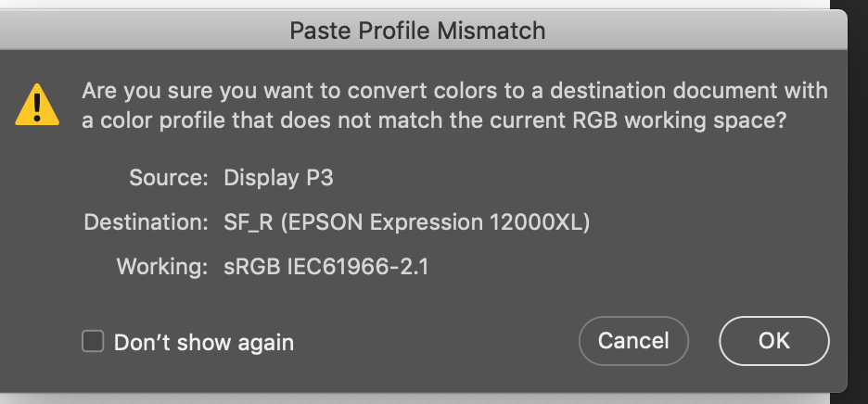Click the yellow warning triangle icon
The width and height of the screenshot is (868, 404).
37,105
